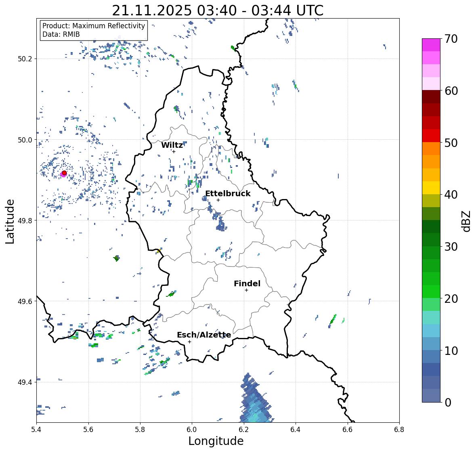Pick the dark maroon colorbar swatch below 60
The width and height of the screenshot is (476, 451).
point(431,97)
